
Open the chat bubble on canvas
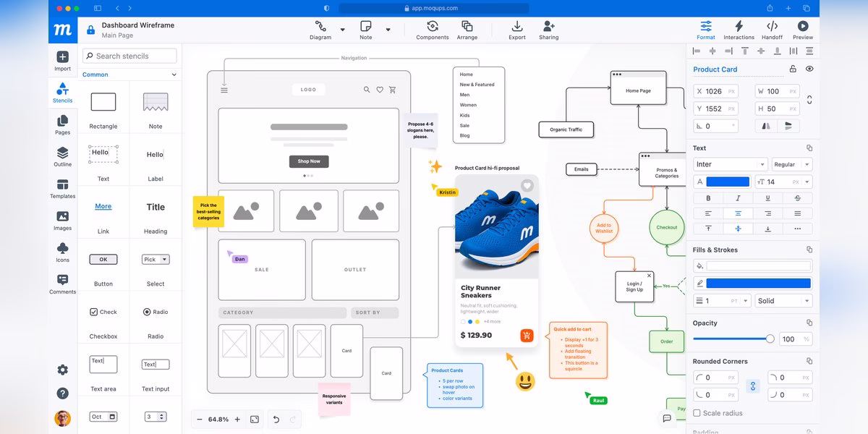tap(667, 418)
